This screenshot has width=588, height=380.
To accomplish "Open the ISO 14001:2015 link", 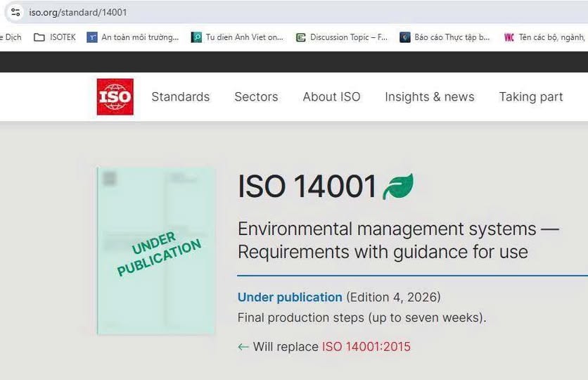I will click(x=366, y=347).
